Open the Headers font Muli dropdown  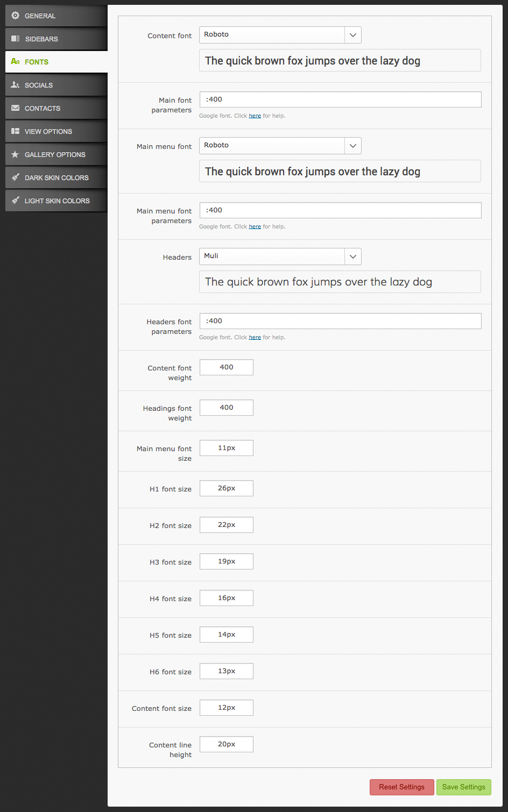click(x=353, y=257)
